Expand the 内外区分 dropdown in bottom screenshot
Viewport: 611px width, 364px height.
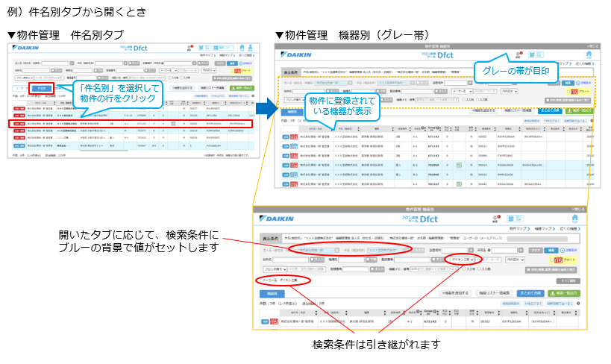point(518,259)
